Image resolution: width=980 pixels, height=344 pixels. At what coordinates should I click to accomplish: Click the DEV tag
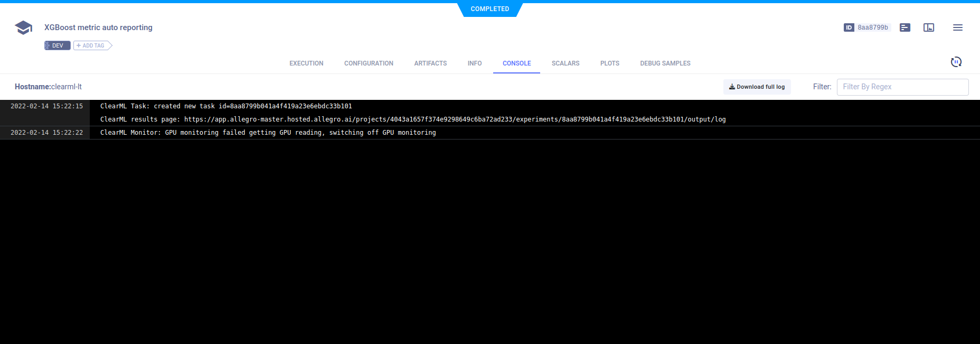[x=57, y=45]
